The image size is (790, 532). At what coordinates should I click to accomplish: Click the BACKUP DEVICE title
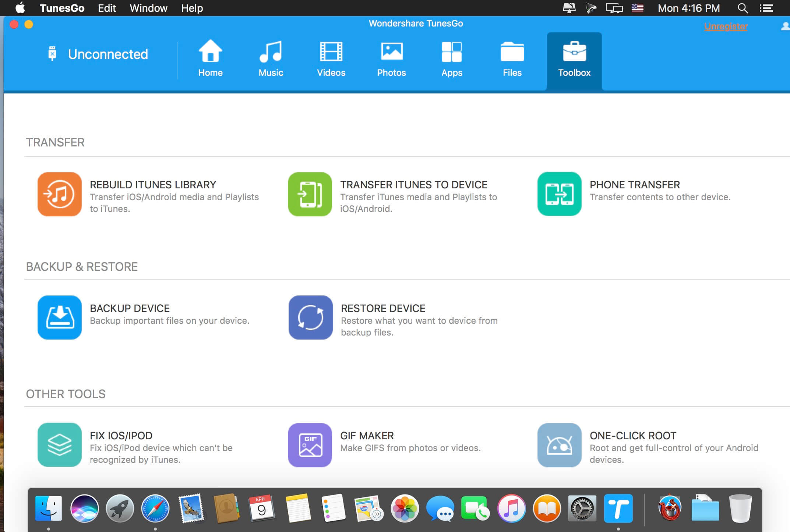point(130,308)
